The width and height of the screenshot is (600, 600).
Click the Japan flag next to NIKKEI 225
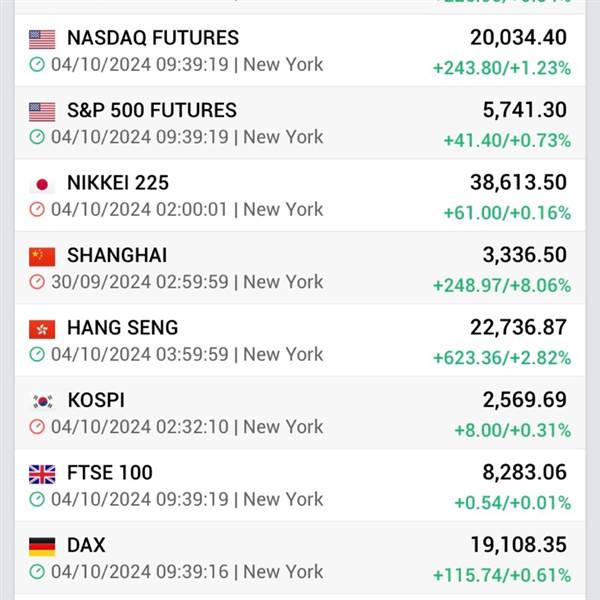click(42, 184)
